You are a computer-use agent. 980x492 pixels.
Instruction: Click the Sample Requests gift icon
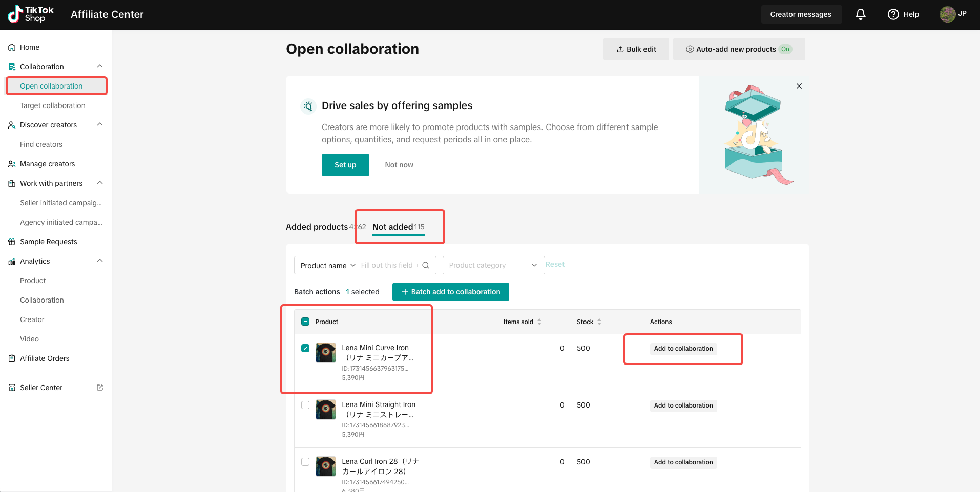click(12, 242)
